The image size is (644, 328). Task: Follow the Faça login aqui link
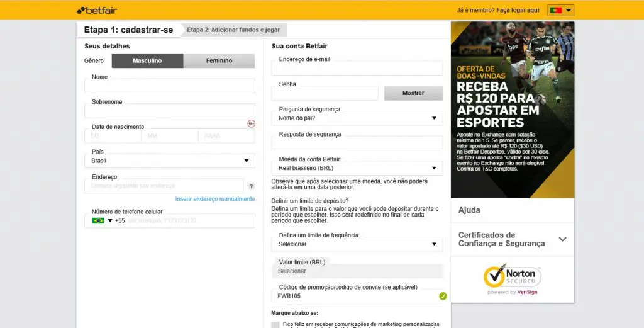pyautogui.click(x=518, y=10)
